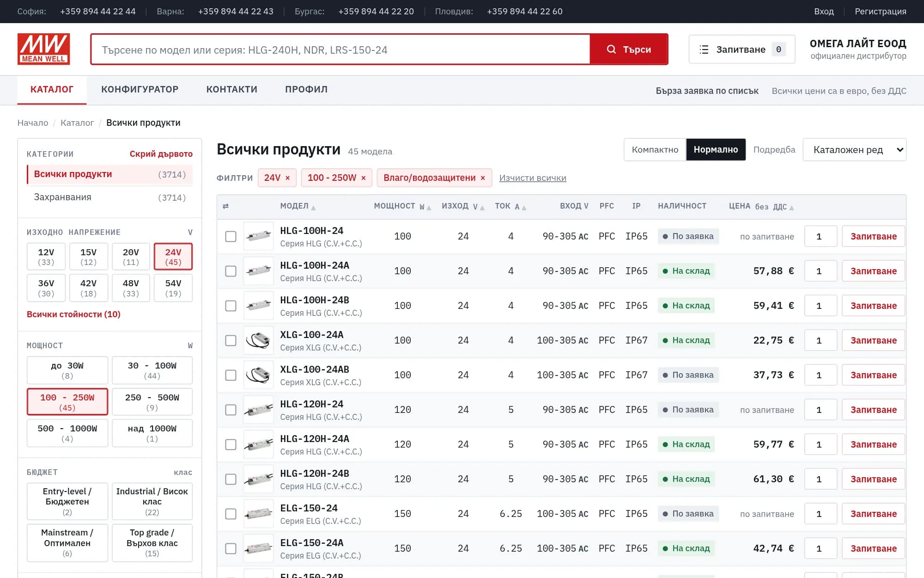Focus the model search input field

click(x=340, y=49)
